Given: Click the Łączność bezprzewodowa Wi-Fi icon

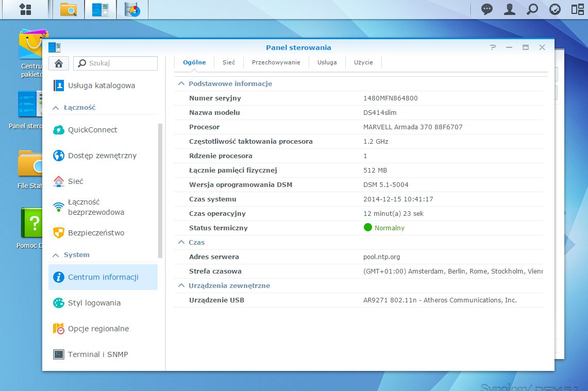Looking at the screenshot, I should (59, 207).
